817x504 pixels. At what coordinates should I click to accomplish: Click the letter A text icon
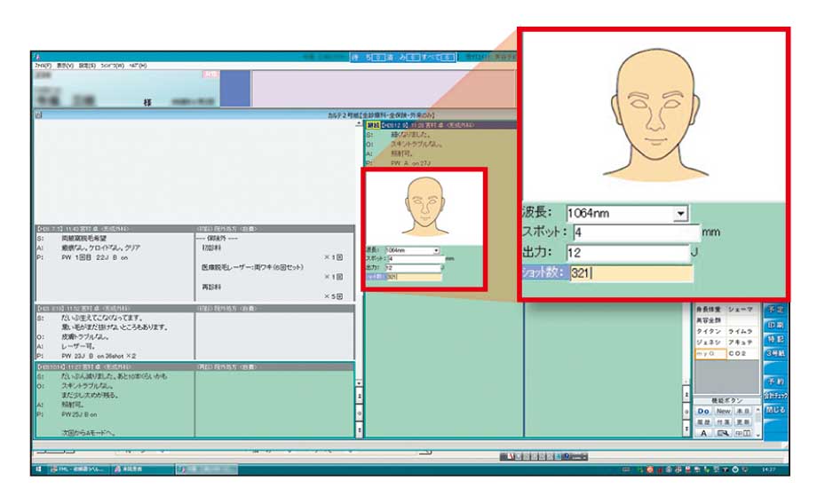point(703,433)
